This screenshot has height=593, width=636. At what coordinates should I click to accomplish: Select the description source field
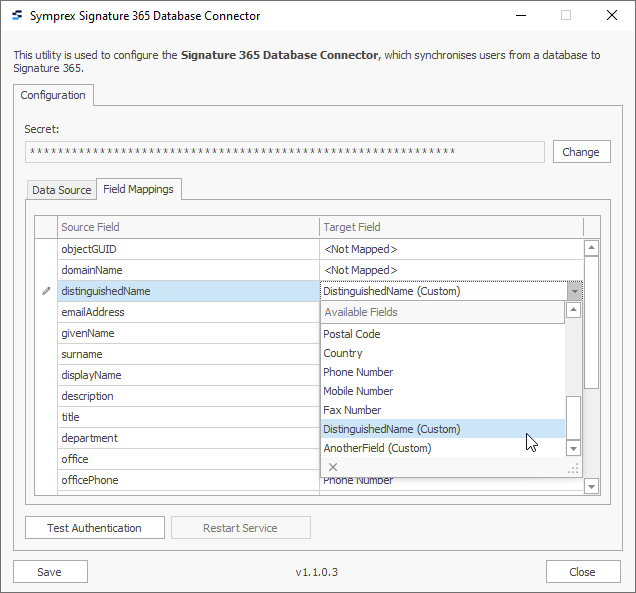click(188, 396)
